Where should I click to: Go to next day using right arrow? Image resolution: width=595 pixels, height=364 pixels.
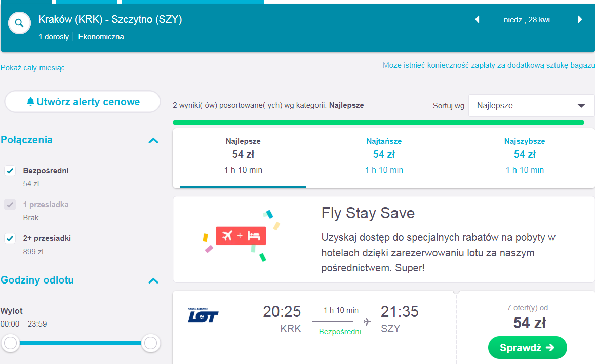pos(579,19)
